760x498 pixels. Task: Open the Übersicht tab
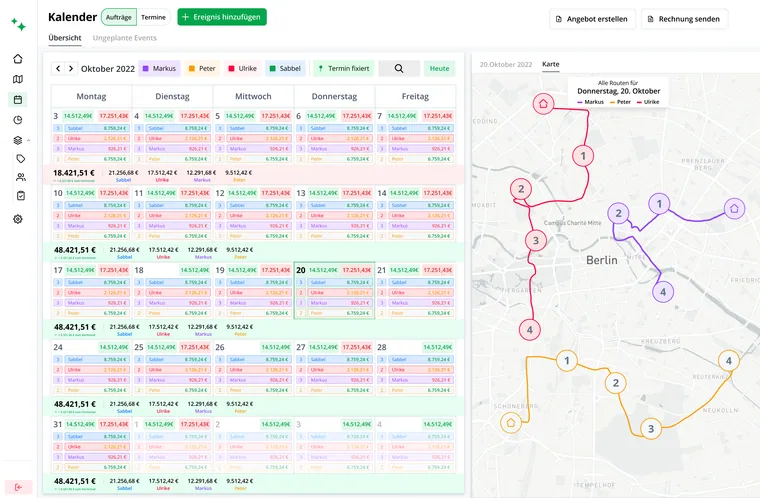point(65,38)
